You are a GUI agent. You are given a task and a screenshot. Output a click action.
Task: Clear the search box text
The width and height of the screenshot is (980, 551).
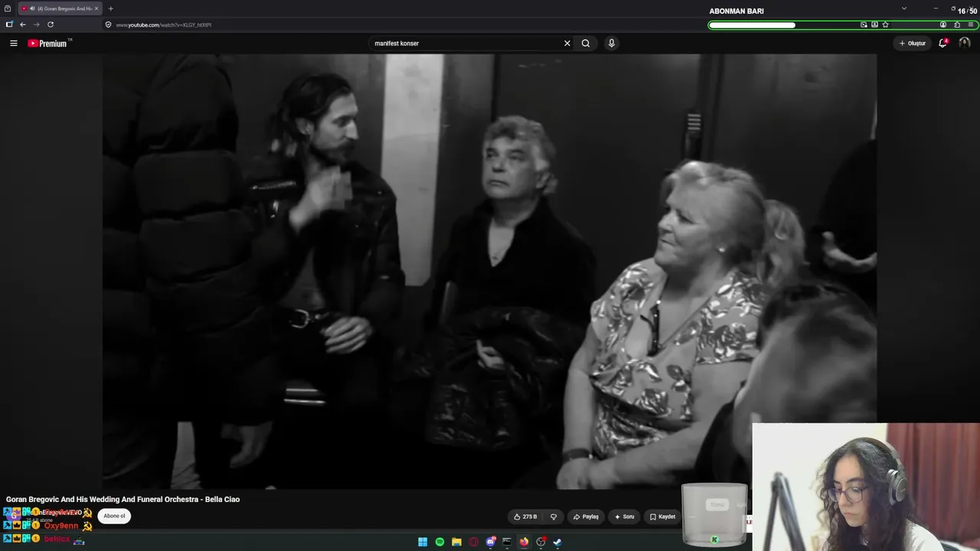point(567,44)
